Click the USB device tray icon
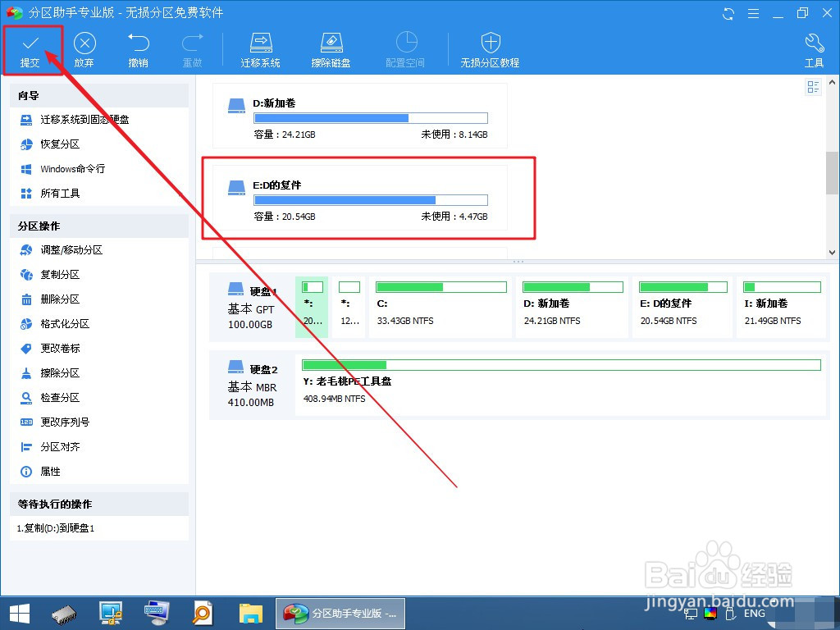Image resolution: width=840 pixels, height=630 pixels. [729, 614]
